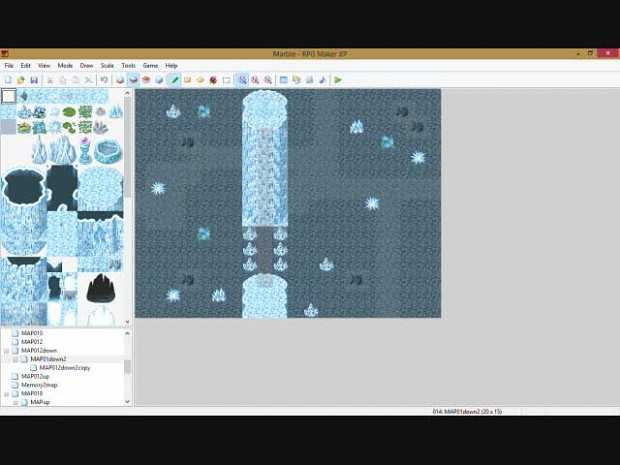
Task: Open the Tools menu
Action: click(129, 66)
